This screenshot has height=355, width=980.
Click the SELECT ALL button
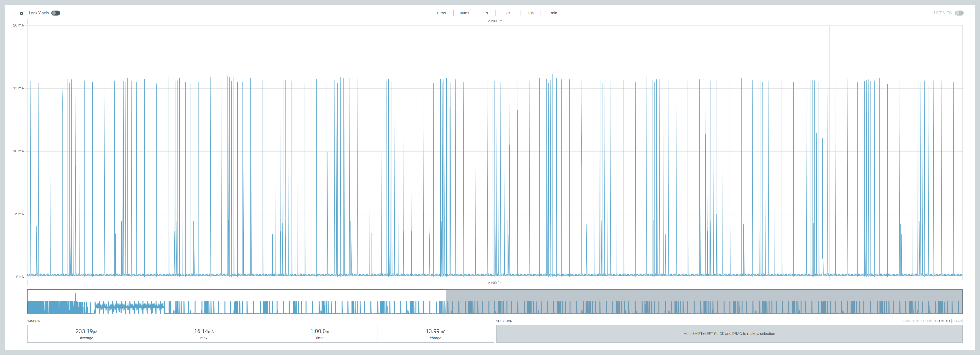click(x=942, y=321)
